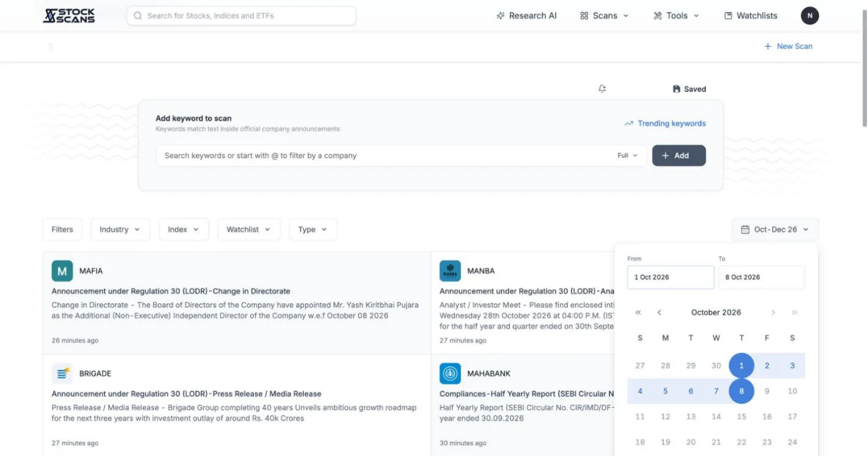Open Saved scans
The width and height of the screenshot is (868, 456).
point(689,89)
